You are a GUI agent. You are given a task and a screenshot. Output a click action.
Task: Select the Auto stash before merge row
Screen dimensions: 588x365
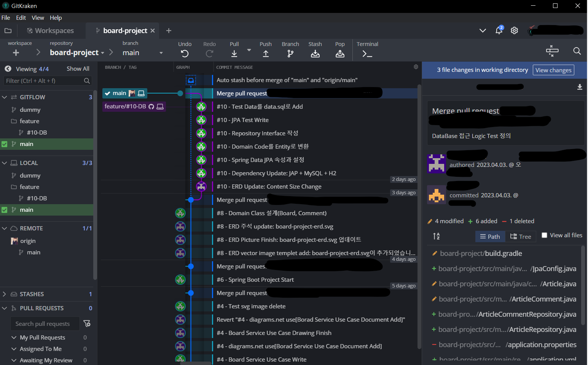click(x=287, y=80)
